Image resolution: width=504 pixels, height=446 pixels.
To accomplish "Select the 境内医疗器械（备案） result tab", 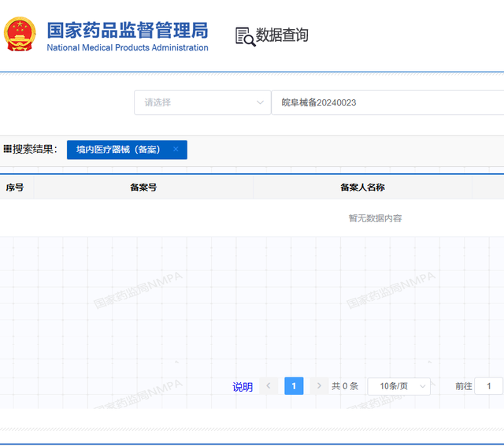I will click(x=118, y=149).
